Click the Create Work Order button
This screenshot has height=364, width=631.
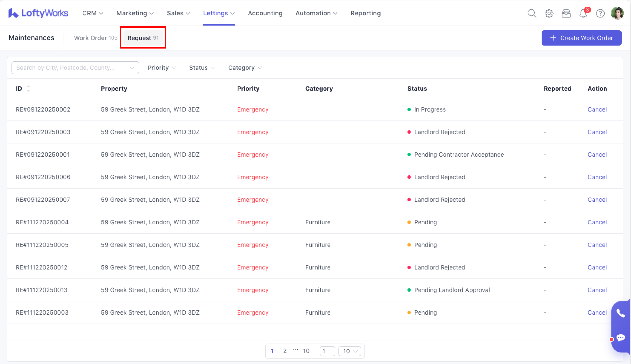[581, 38]
